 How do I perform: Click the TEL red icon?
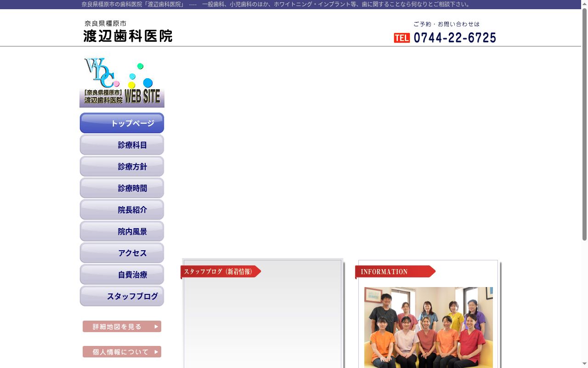tap(402, 38)
